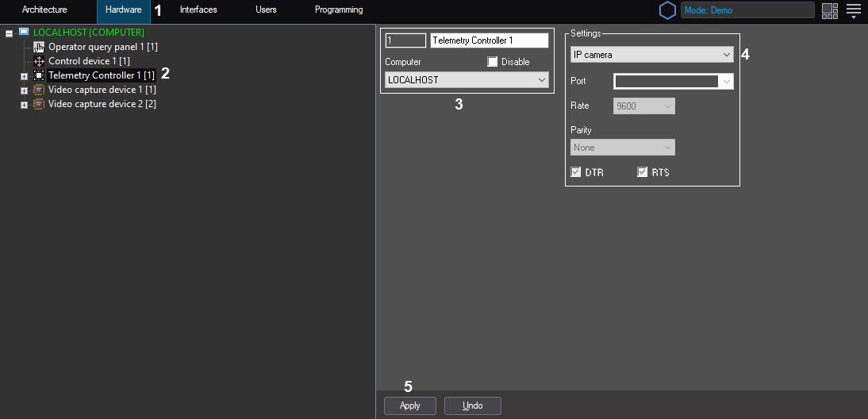Click the Operator query panel icon

[39, 47]
